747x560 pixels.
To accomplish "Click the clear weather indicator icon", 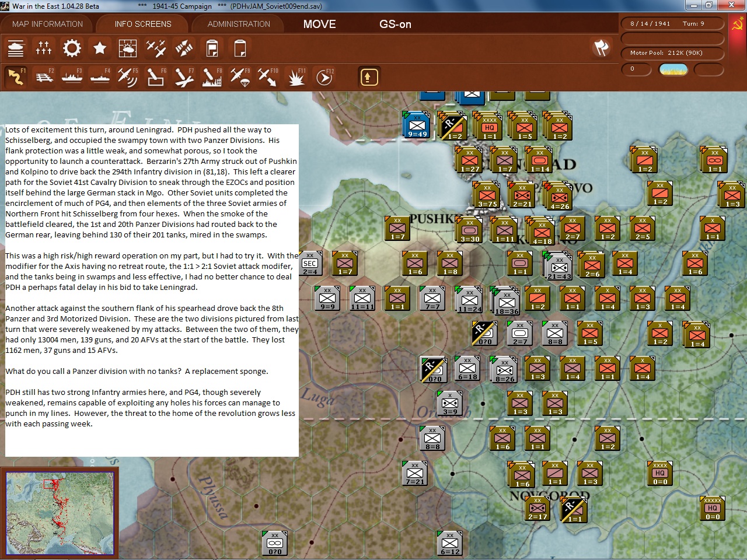I will point(673,69).
